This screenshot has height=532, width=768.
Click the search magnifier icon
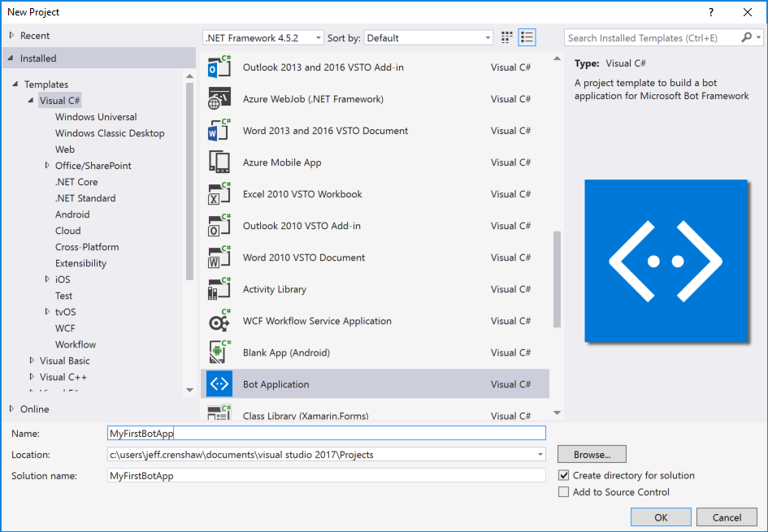click(746, 37)
